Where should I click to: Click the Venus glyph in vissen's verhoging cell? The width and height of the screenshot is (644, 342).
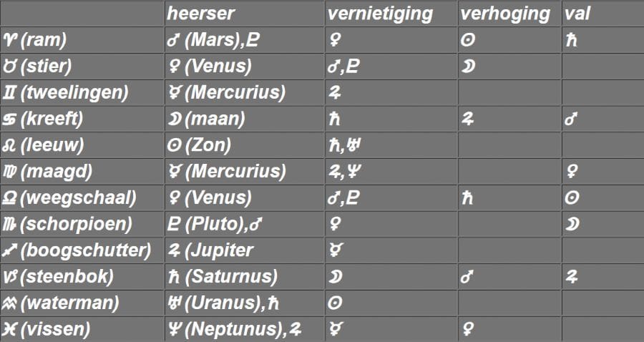click(x=467, y=331)
